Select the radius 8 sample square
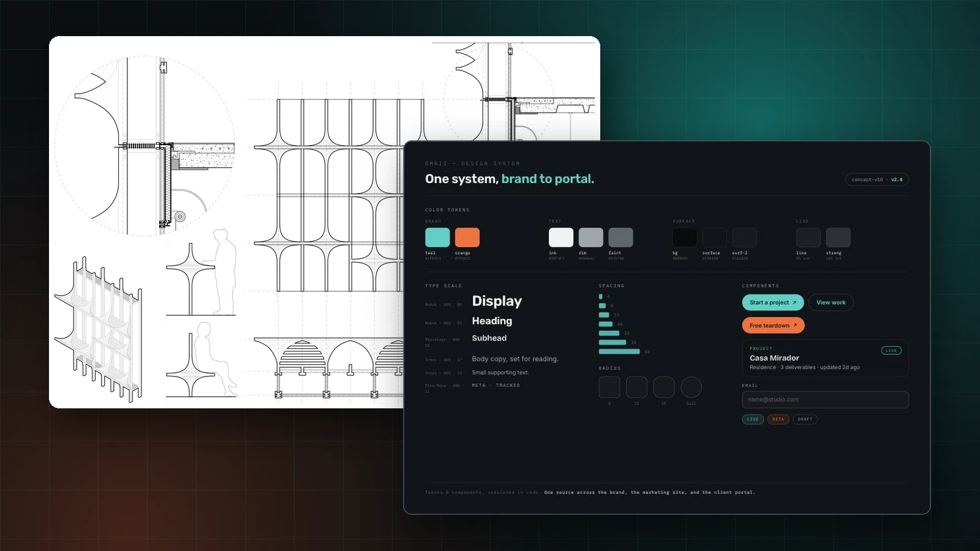Image resolution: width=980 pixels, height=551 pixels. point(609,387)
